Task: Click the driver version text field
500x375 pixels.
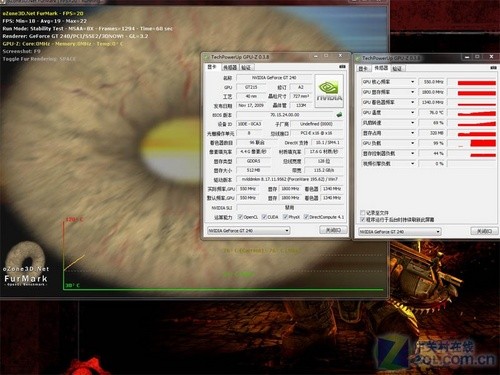Action: click(x=289, y=179)
